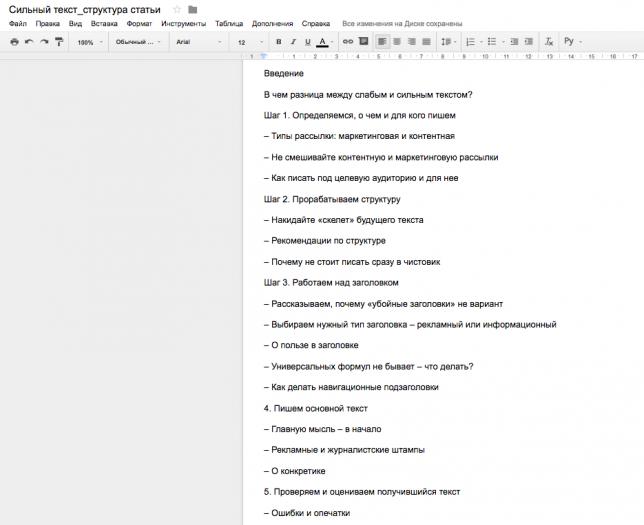Viewport: 644px width, 525px height.
Task: Open the Справка menu
Action: tap(316, 24)
